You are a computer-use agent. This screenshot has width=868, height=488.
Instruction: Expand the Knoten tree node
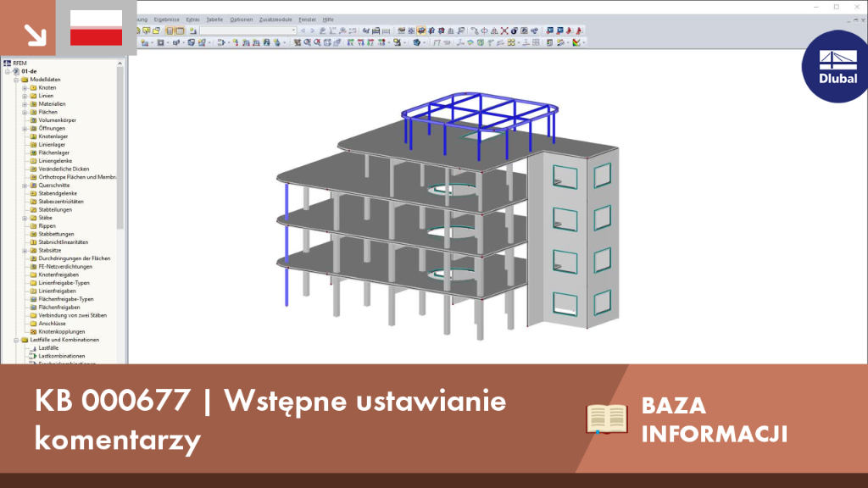25,88
